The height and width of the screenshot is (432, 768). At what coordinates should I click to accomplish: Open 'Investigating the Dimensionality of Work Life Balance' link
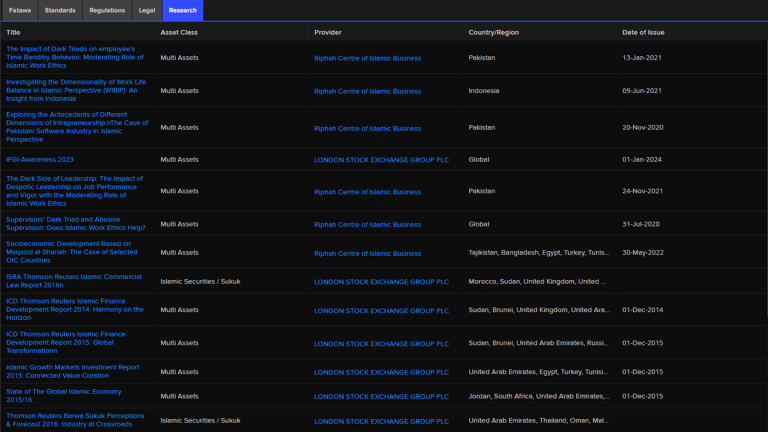[76, 90]
